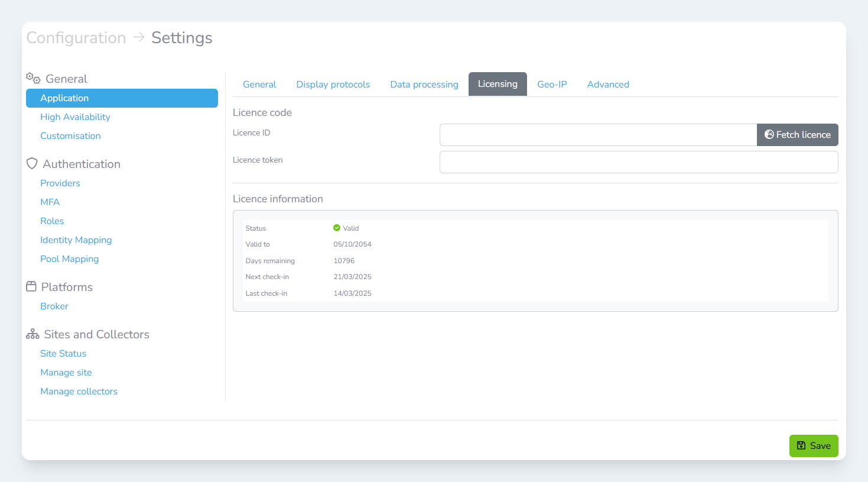The height and width of the screenshot is (482, 868).
Task: Click the shield icon beside Authentication
Action: 32,164
